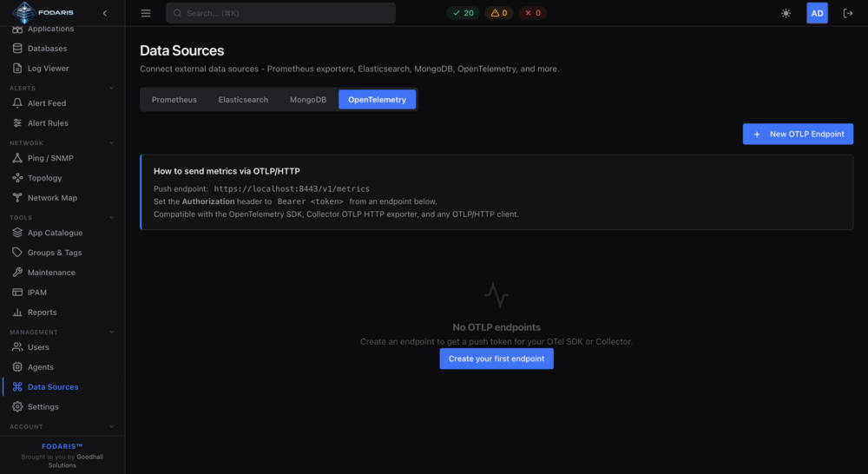This screenshot has height=474, width=868.
Task: Select Data Sources command icon
Action: pos(17,387)
